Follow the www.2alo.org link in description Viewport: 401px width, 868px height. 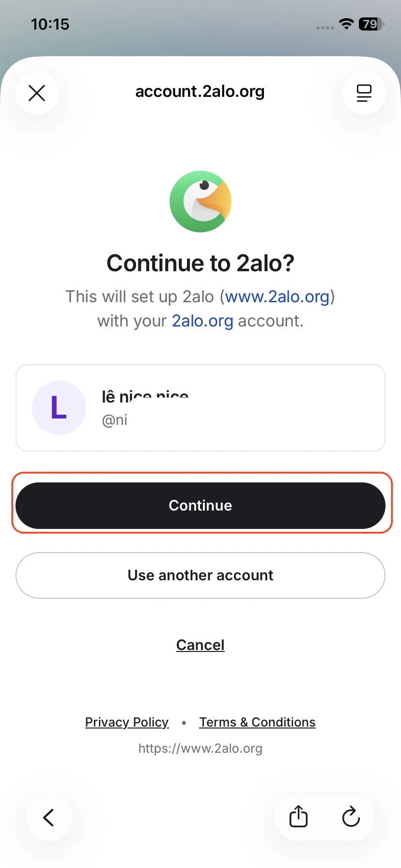tap(278, 296)
